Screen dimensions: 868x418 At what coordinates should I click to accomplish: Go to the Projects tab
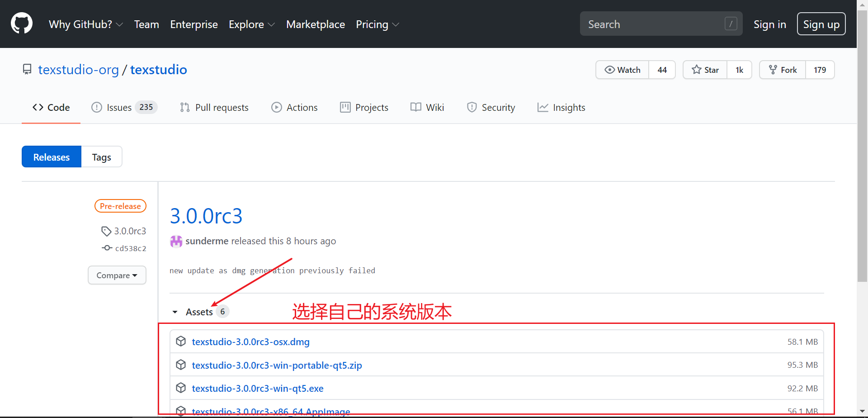pyautogui.click(x=364, y=107)
